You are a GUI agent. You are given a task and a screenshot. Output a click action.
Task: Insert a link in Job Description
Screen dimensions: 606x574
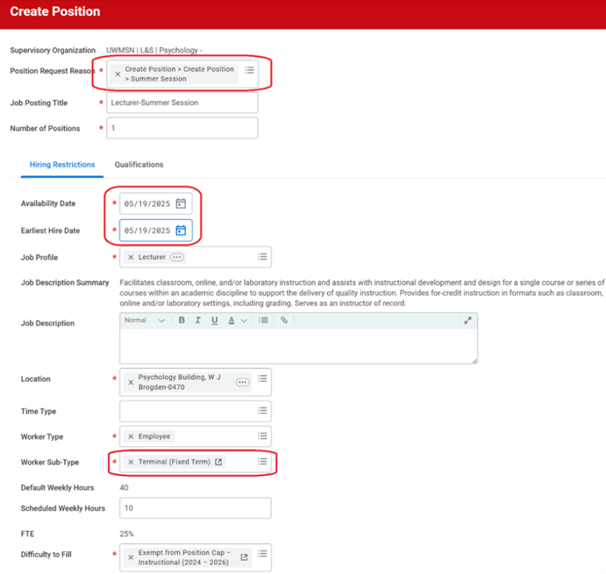click(x=284, y=320)
